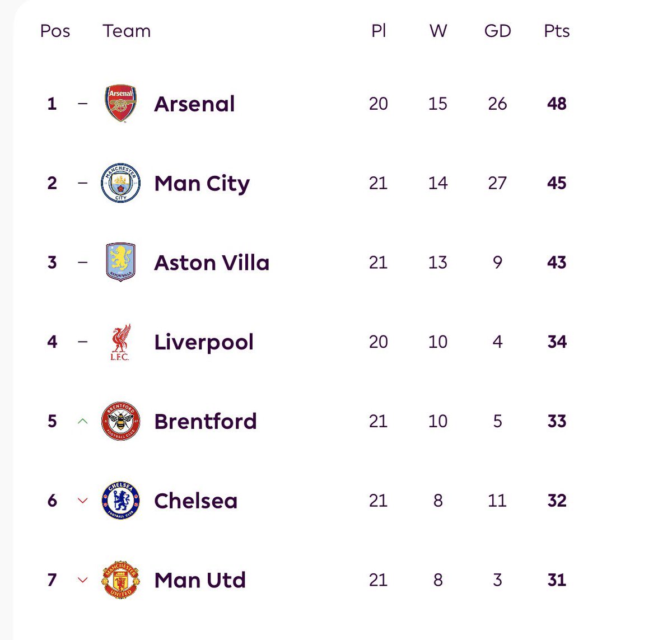Open the Liverpool team name link
The height and width of the screenshot is (640, 672).
coord(204,342)
